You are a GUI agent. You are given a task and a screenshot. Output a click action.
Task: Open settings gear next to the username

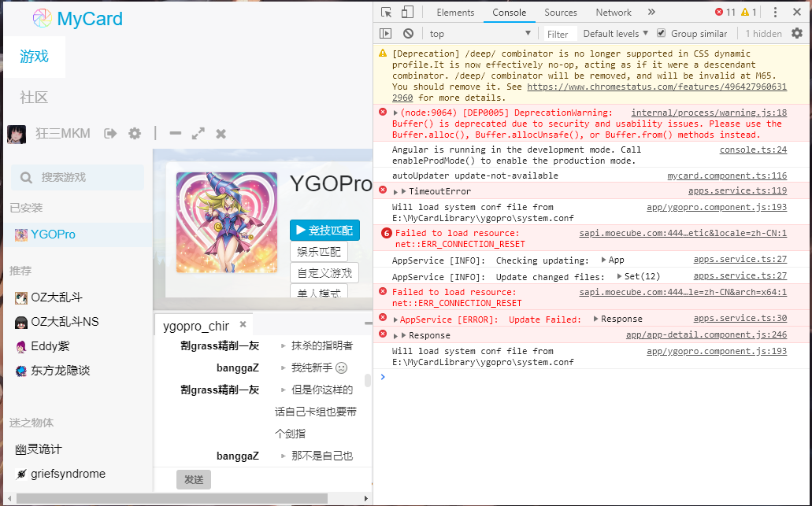click(x=135, y=134)
